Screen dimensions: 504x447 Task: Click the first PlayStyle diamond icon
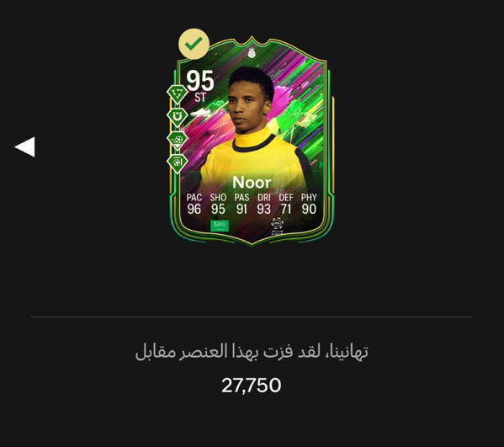[x=177, y=94]
